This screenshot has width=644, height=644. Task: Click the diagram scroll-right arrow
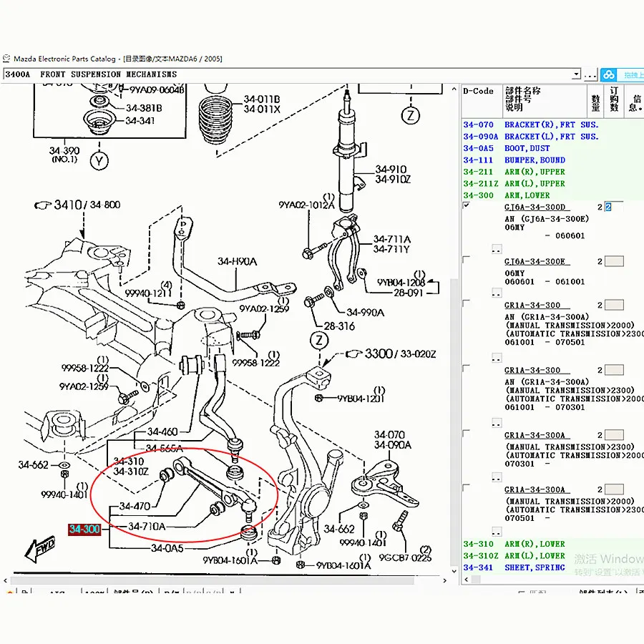pos(445,581)
